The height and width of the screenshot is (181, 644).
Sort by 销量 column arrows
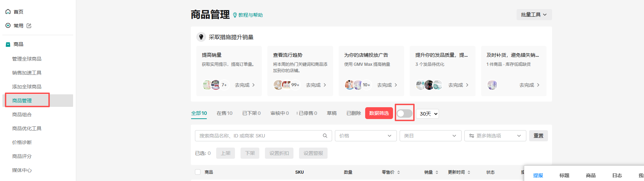[x=437, y=172]
